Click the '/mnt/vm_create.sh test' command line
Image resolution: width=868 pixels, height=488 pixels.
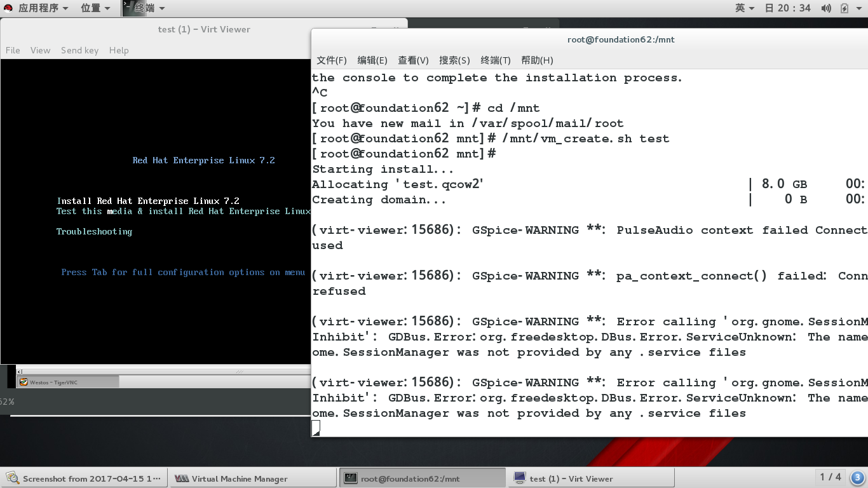(x=491, y=139)
